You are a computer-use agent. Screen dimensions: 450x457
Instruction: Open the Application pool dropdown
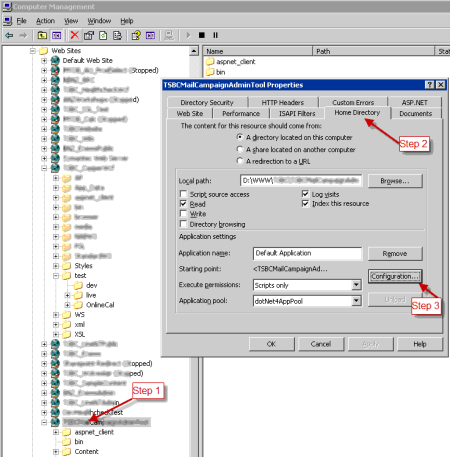[356, 301]
